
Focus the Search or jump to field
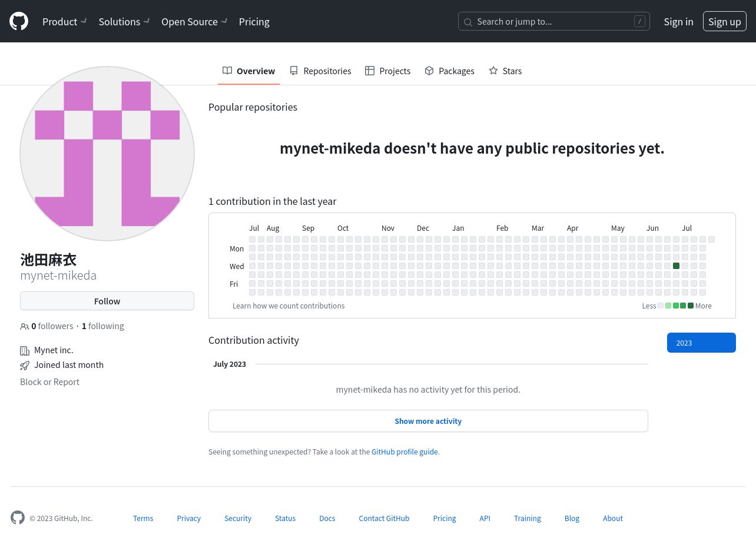pyautogui.click(x=554, y=21)
